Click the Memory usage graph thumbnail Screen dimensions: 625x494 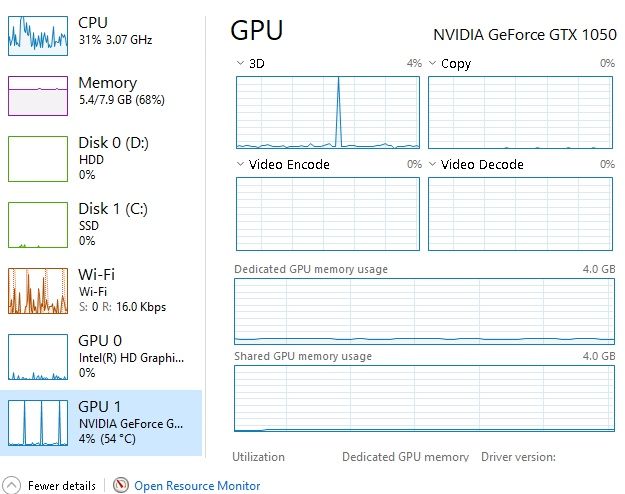click(37, 95)
